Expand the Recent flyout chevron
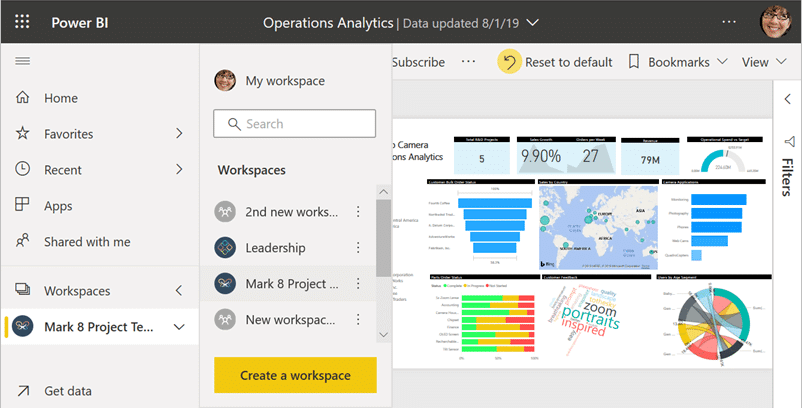Viewport: 802px width, 408px height. (179, 170)
